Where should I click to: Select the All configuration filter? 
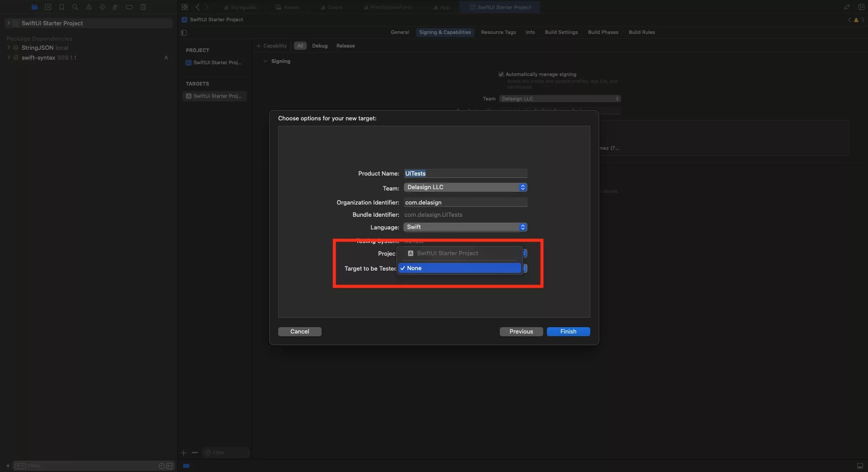[x=300, y=46]
